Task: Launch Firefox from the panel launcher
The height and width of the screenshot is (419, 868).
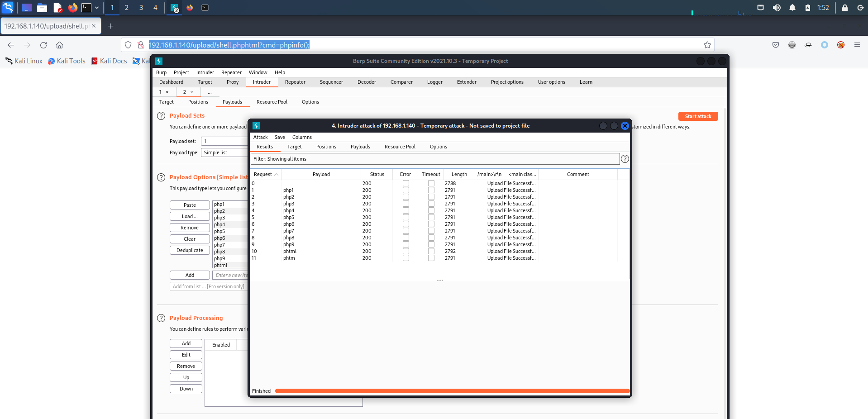Action: [x=72, y=8]
